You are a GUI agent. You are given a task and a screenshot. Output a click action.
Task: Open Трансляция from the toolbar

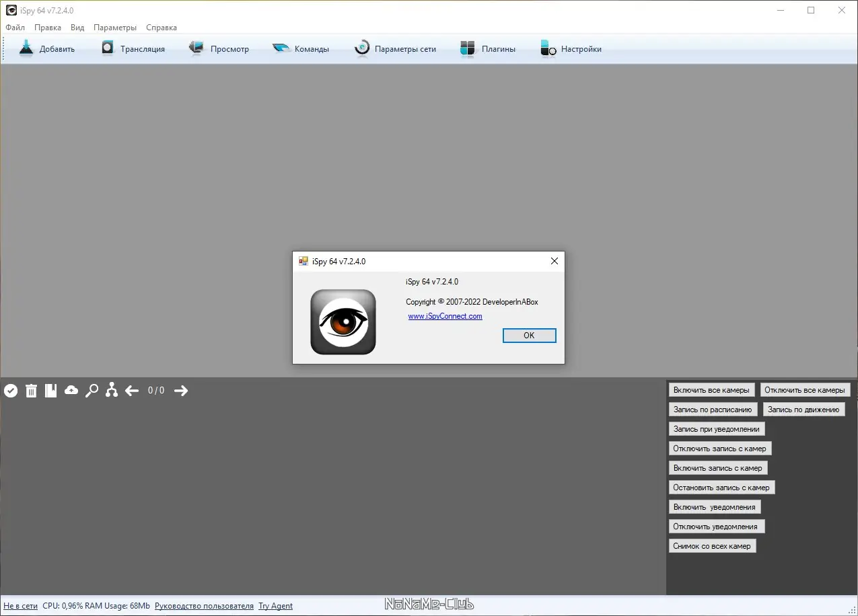(133, 48)
